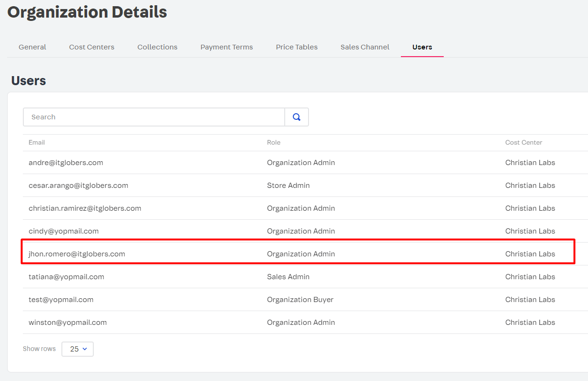Click the search magnifier button
This screenshot has width=588, height=381.
click(297, 117)
